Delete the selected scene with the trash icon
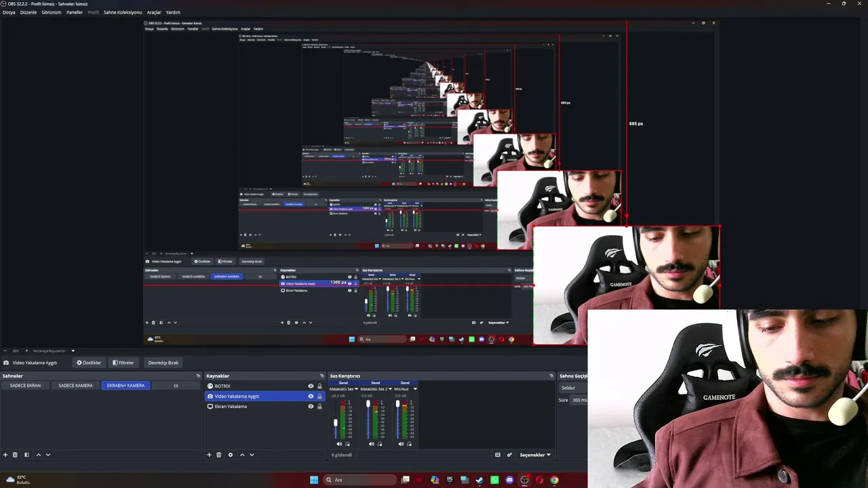The width and height of the screenshot is (868, 488). (15, 455)
